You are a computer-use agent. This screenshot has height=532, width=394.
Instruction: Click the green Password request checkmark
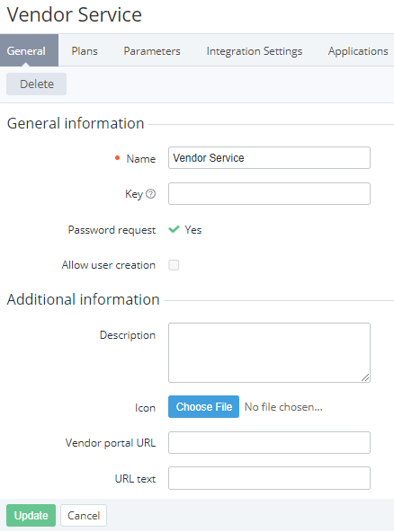click(x=174, y=229)
